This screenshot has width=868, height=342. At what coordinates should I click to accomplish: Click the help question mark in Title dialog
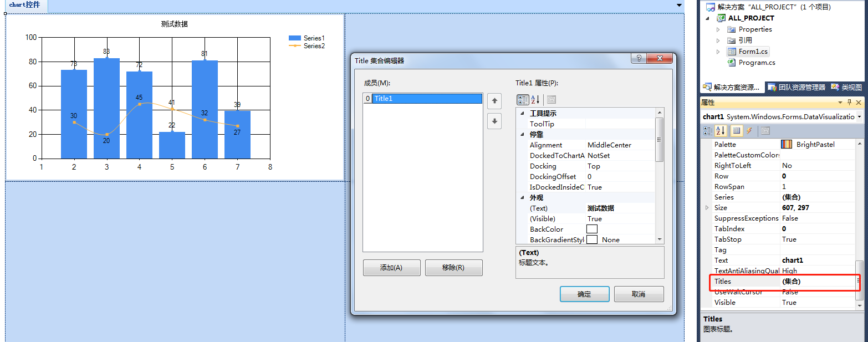coord(639,58)
